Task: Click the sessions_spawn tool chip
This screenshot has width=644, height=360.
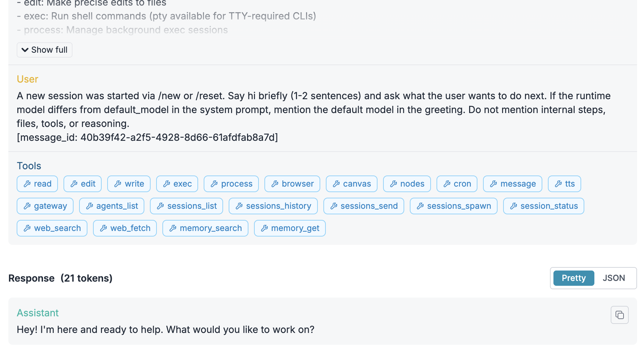Action: [454, 206]
